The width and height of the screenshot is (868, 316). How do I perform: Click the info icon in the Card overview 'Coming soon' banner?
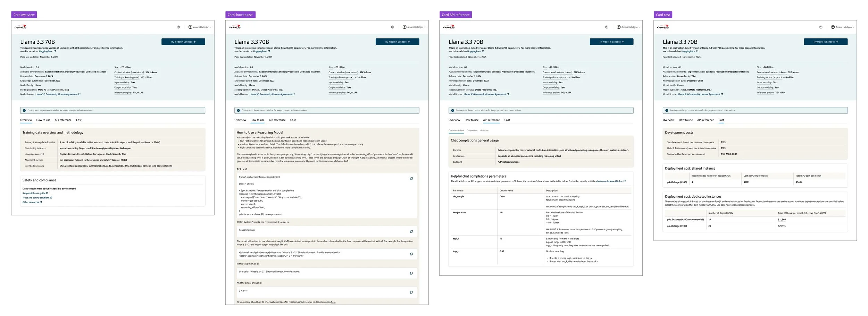tap(24, 111)
